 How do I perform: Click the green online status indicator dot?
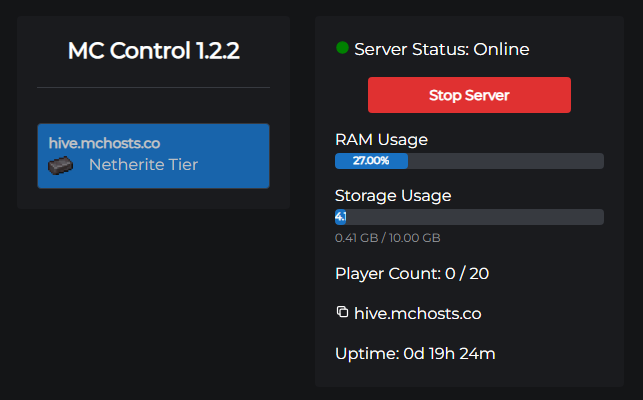342,48
